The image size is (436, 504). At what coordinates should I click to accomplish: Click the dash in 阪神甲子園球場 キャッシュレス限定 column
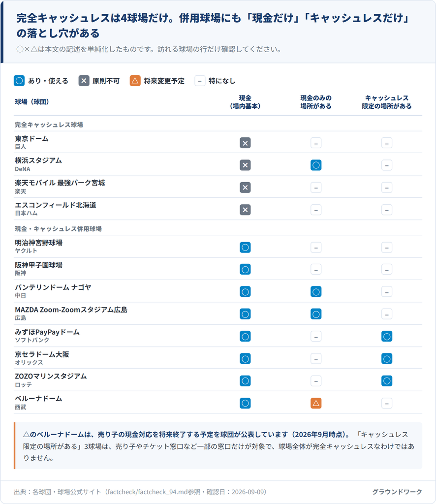click(387, 269)
